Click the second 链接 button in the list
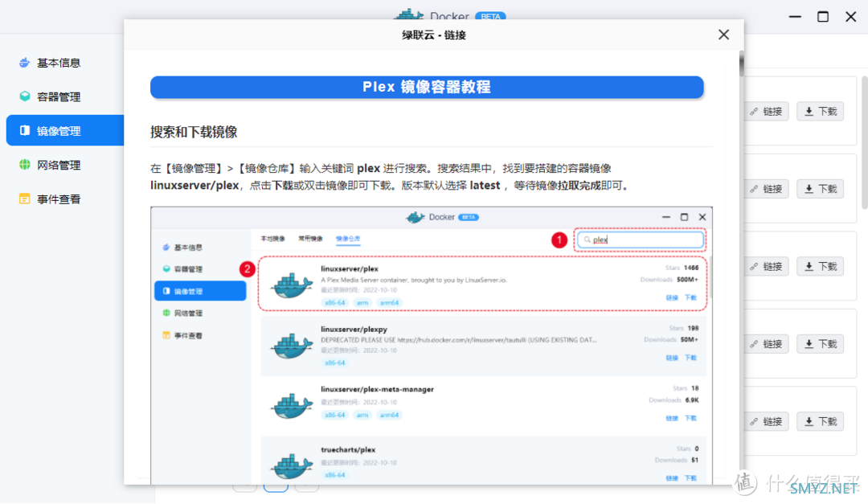868x504 pixels. 767,189
